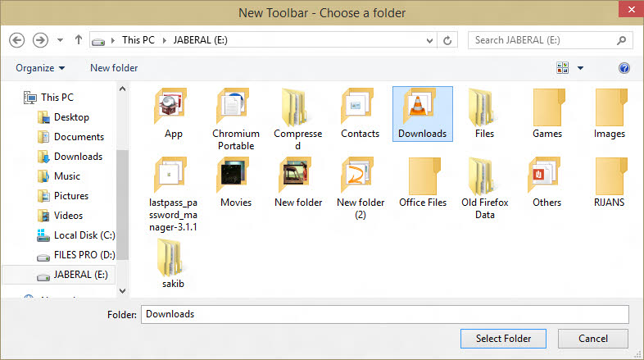Screen dimensions: 644x360
Task: Go forward with the Forward arrow
Action: pyautogui.click(x=40, y=40)
